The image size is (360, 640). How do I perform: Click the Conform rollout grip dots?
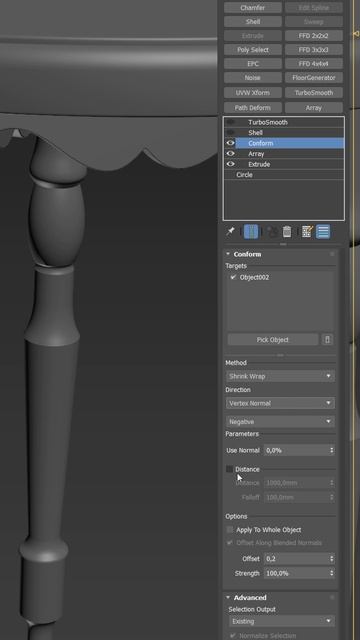pos(332,254)
